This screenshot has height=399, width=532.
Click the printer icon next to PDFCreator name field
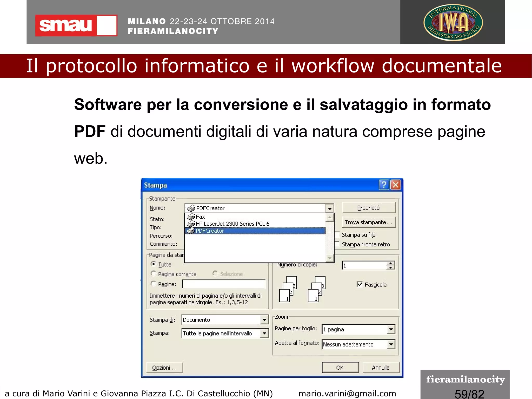click(191, 208)
